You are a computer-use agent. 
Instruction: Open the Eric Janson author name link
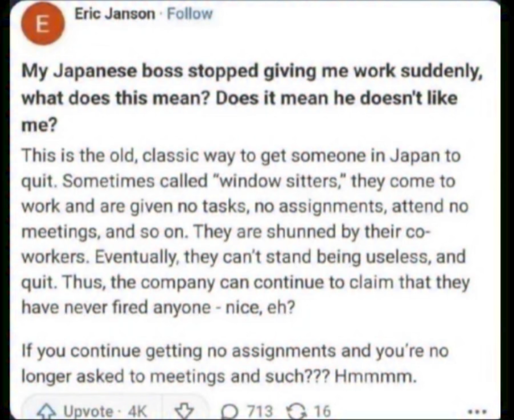115,14
